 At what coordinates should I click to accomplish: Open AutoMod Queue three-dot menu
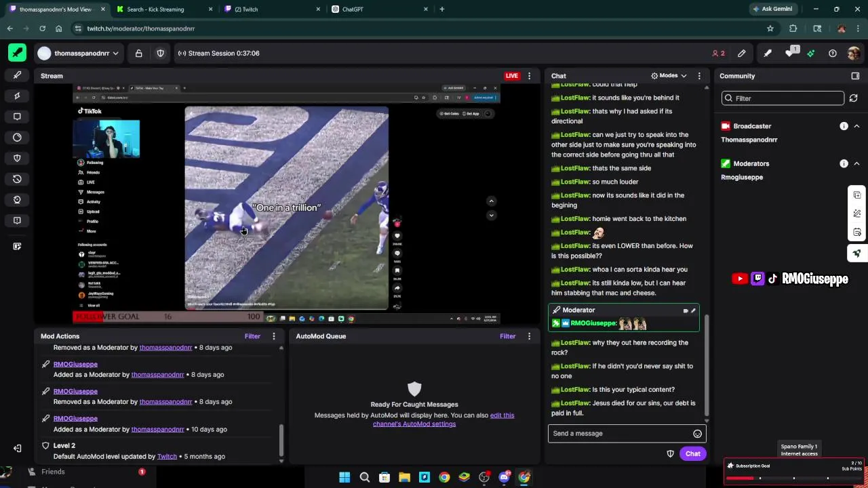[x=530, y=336]
